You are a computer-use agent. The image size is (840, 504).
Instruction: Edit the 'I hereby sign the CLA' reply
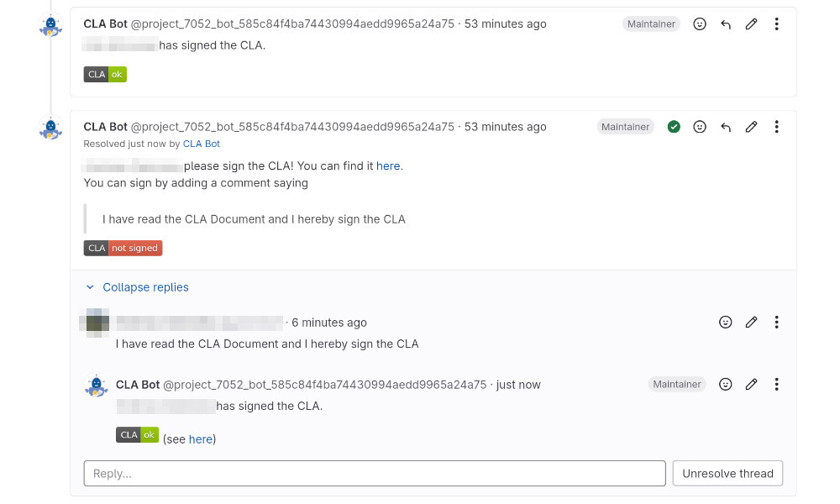(752, 322)
